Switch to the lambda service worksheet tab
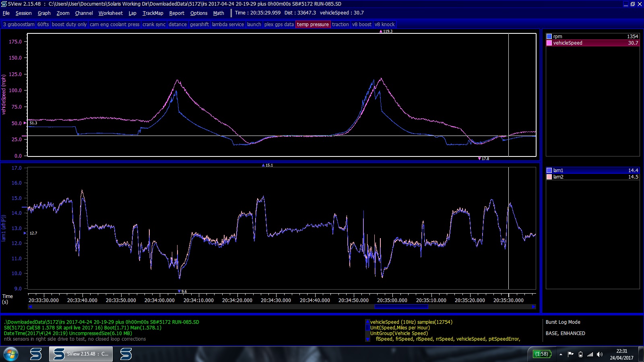 pyautogui.click(x=228, y=25)
